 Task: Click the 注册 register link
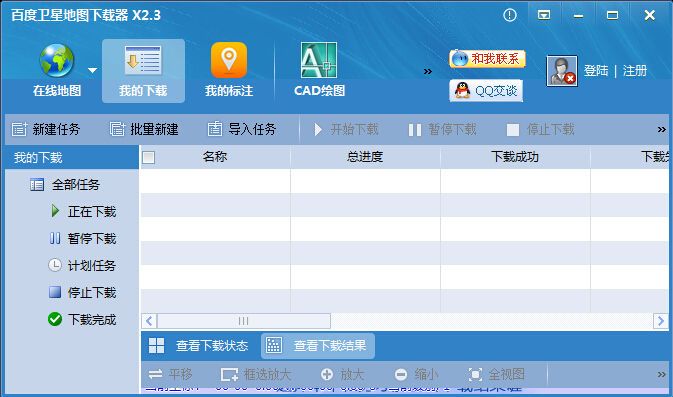point(635,70)
